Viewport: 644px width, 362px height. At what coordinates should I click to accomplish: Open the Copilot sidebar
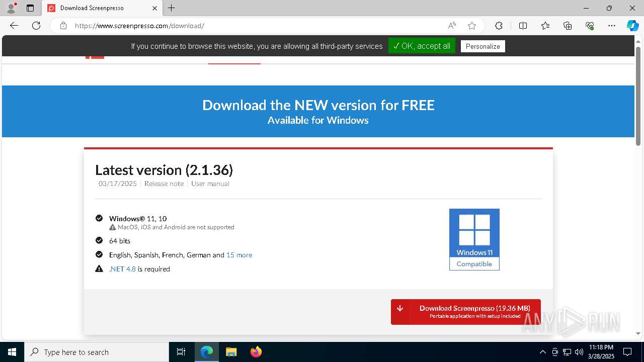tap(632, 26)
